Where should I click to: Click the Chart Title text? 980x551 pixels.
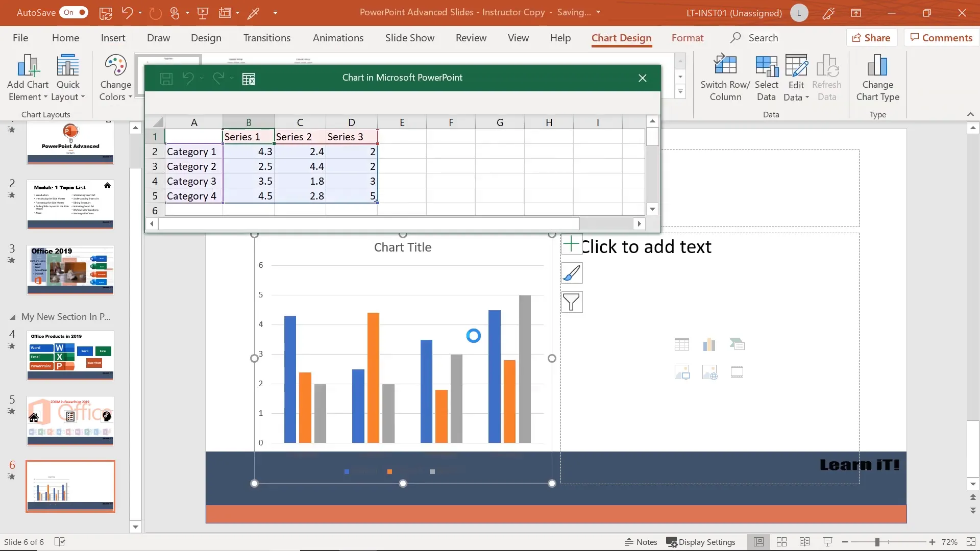(402, 247)
